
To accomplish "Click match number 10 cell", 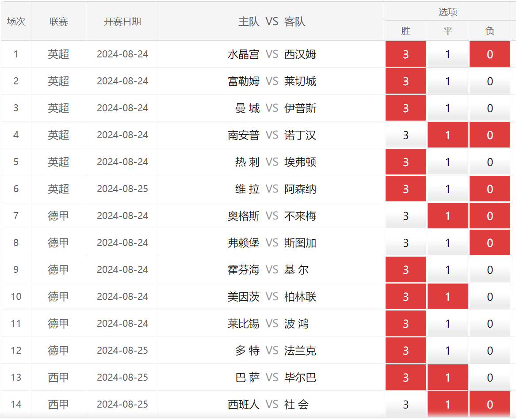I will point(16,296).
